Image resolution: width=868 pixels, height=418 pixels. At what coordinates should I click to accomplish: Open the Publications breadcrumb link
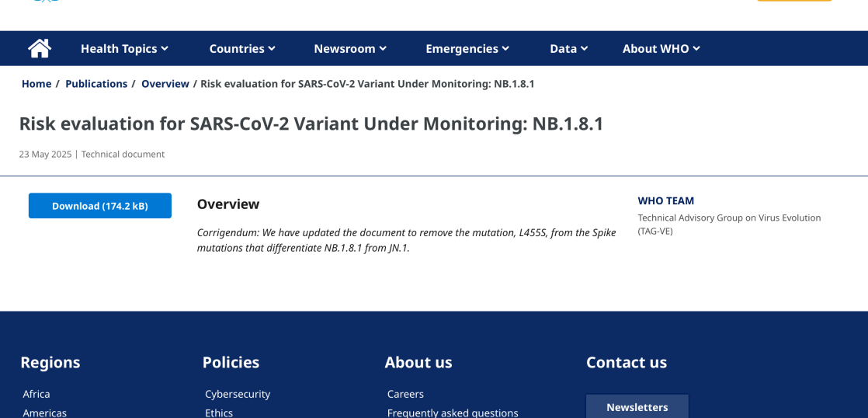96,84
